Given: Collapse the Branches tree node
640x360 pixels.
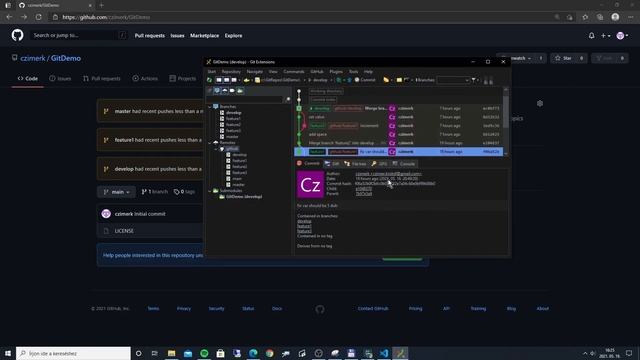Looking at the screenshot, I should (210, 107).
